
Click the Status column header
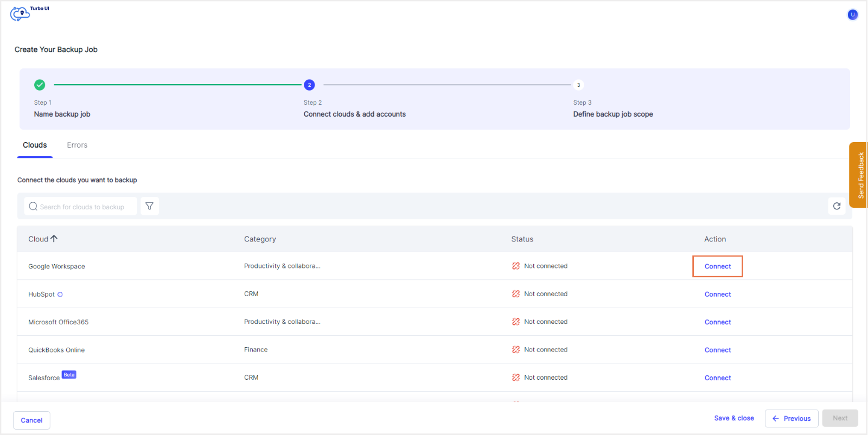click(x=522, y=239)
